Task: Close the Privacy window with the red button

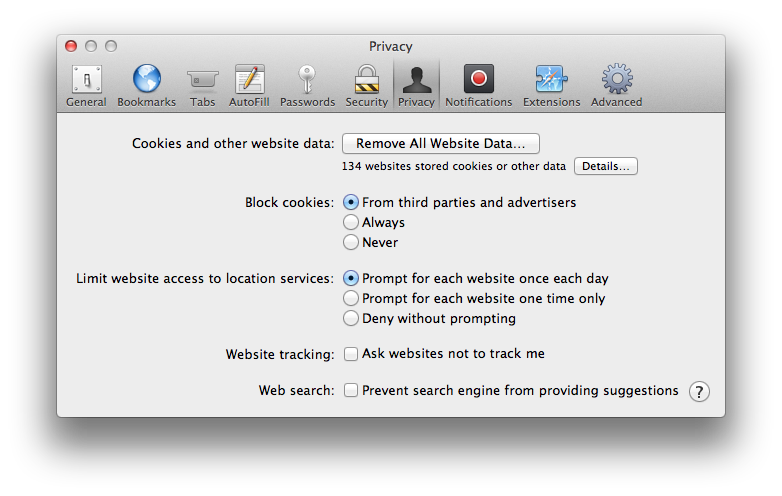Action: pos(71,46)
